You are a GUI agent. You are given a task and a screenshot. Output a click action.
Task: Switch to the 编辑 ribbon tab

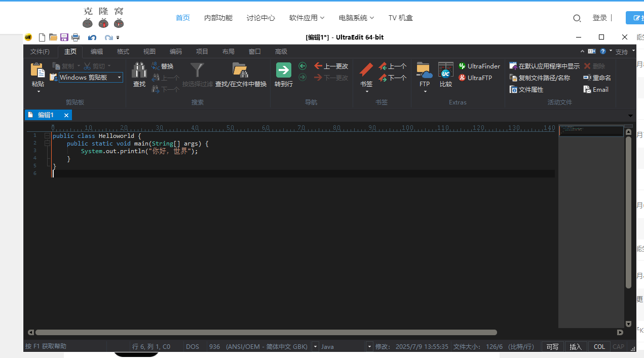click(97, 51)
